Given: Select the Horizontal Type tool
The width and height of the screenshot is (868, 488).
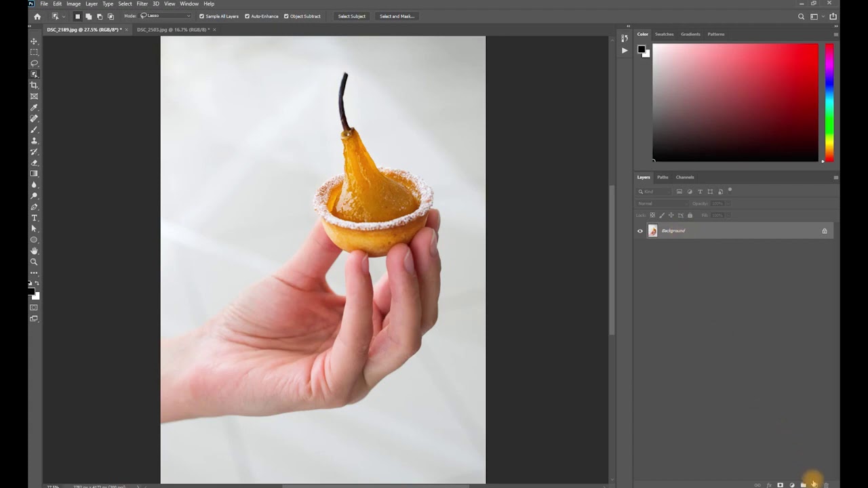Looking at the screenshot, I should point(34,218).
